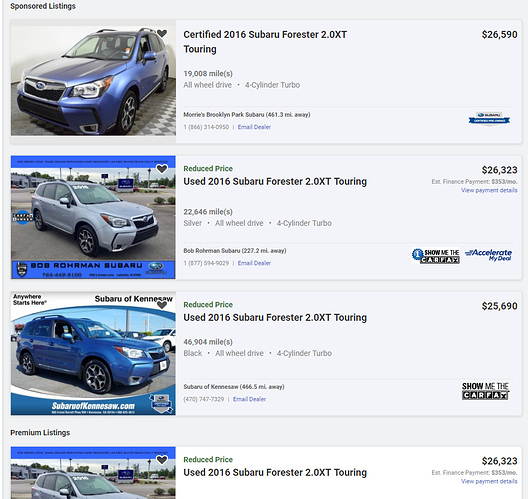Favorite the Premium Listings Forester heart icon
Viewport: 528px width, 499px height.
pos(162,460)
